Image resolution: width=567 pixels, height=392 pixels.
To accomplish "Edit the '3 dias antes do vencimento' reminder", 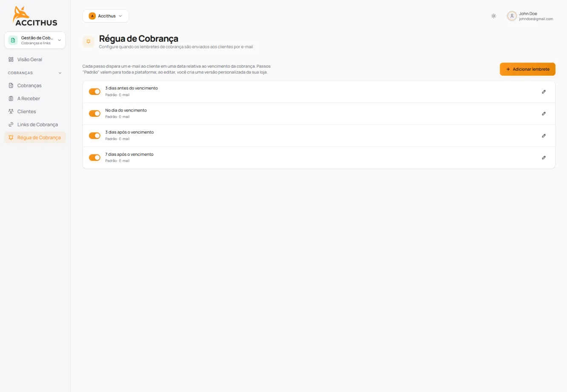I will (x=544, y=92).
